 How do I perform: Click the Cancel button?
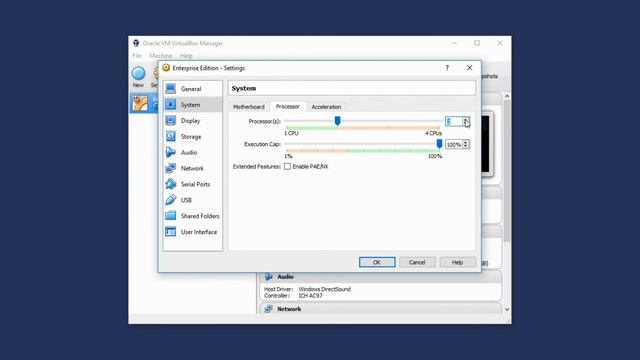pos(417,262)
